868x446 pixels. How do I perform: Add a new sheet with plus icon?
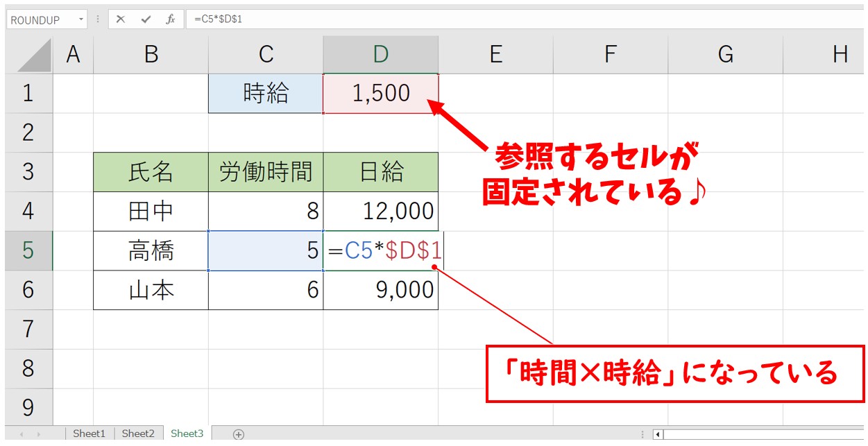click(239, 434)
